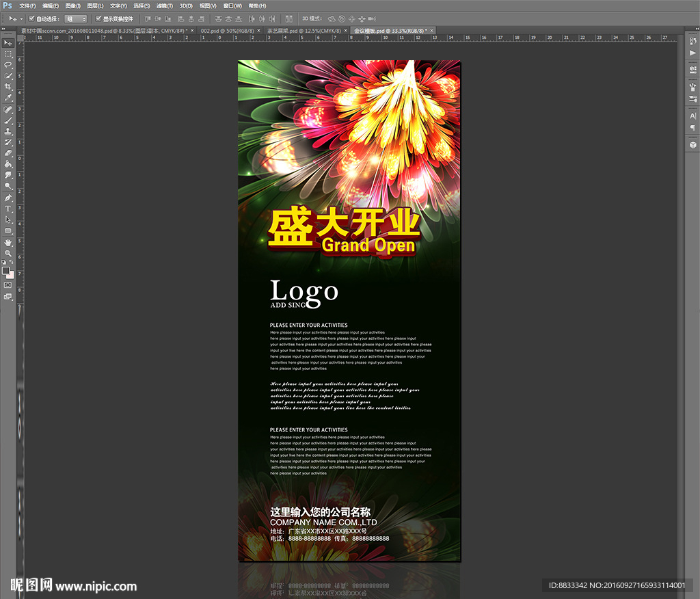Select the Dodge tool
This screenshot has width=700, height=599.
tap(8, 186)
